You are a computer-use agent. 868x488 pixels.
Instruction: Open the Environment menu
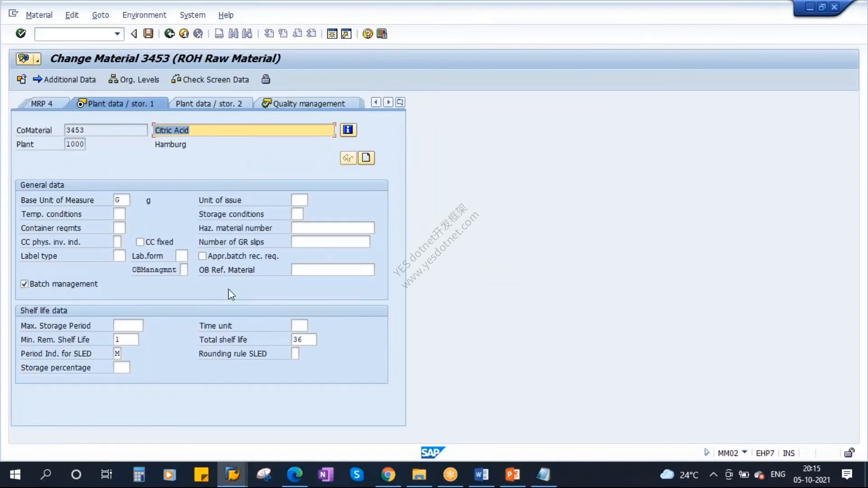click(x=144, y=15)
